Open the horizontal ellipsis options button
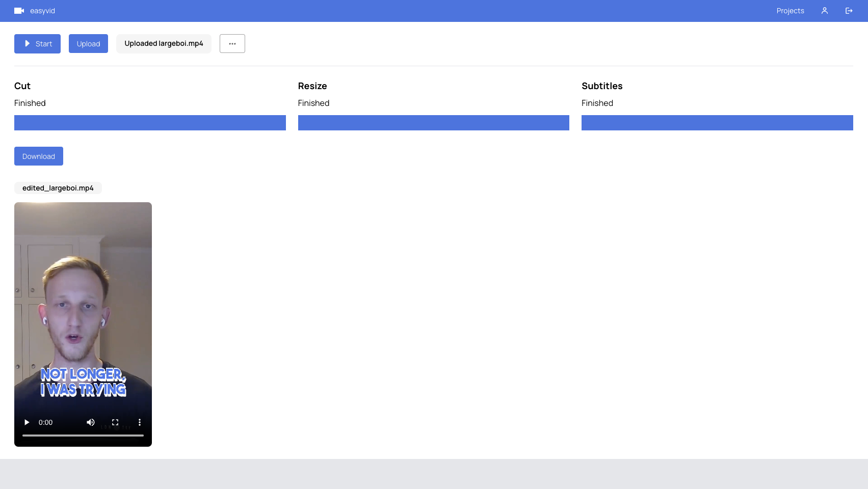Viewport: 868px width, 489px height. tap(232, 44)
